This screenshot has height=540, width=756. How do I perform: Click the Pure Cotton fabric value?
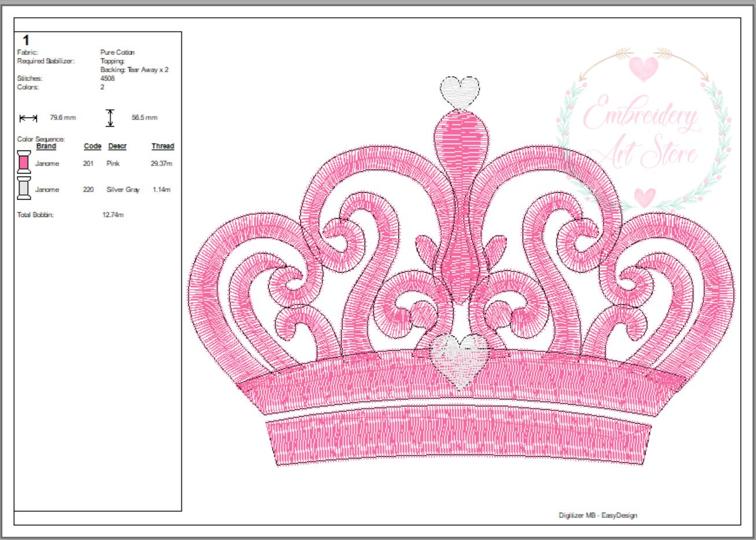(118, 52)
